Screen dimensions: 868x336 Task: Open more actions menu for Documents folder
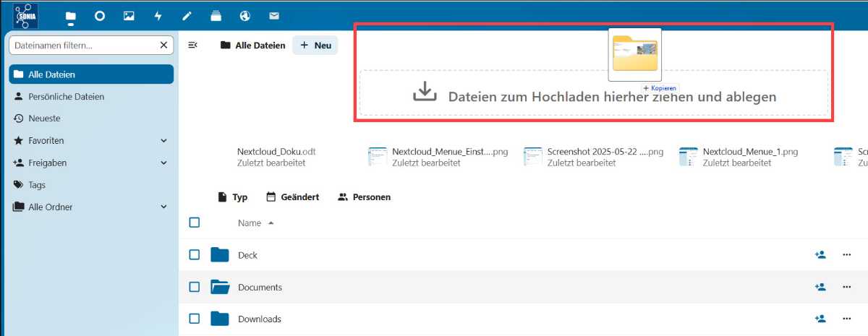(846, 287)
